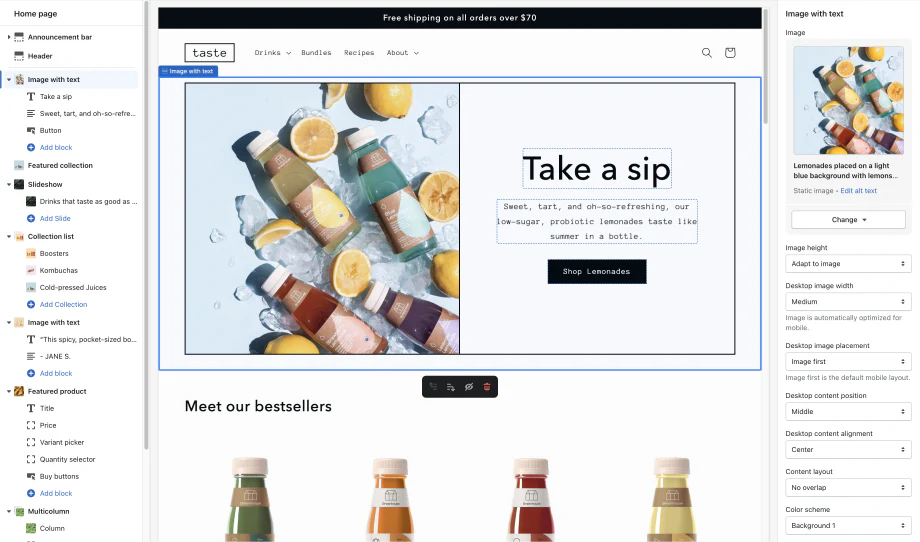Open the Color scheme dropdown
Viewport: 920px width, 542px height.
pyautogui.click(x=848, y=526)
